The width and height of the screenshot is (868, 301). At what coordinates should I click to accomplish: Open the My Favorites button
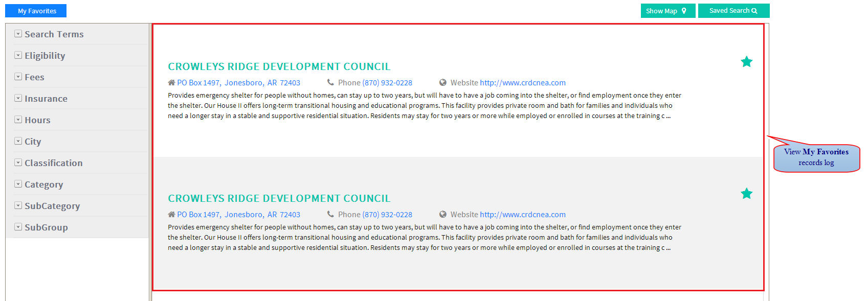coord(36,11)
